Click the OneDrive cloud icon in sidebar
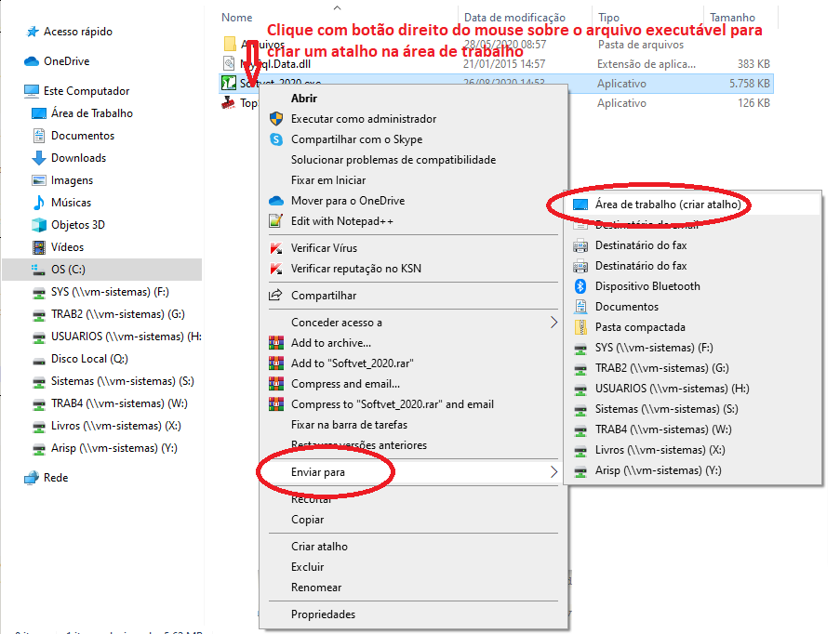 point(33,61)
